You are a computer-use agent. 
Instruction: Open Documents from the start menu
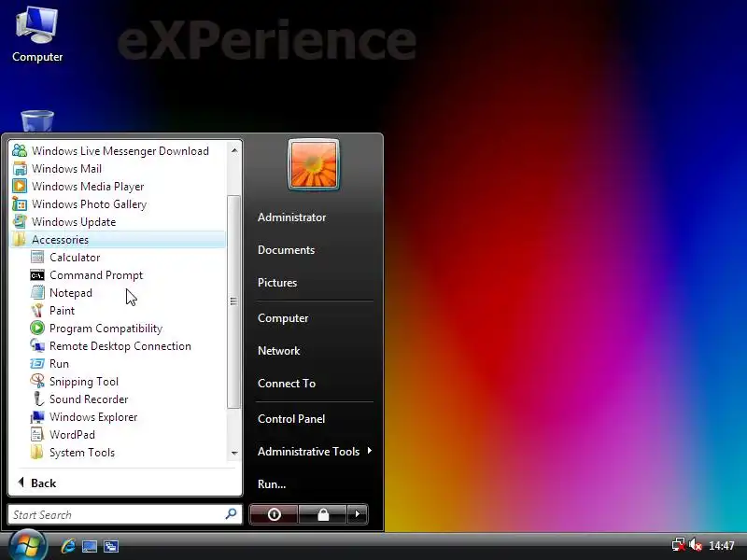286,250
